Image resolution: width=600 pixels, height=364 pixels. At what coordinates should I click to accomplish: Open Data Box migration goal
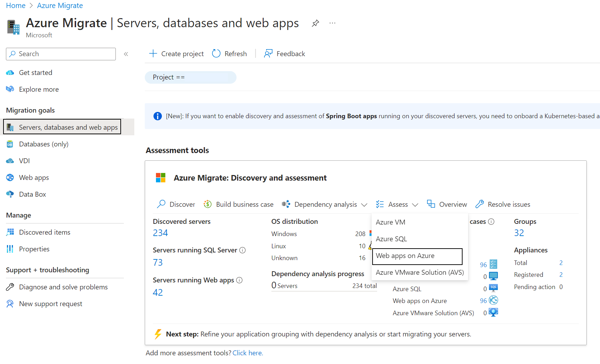click(32, 194)
